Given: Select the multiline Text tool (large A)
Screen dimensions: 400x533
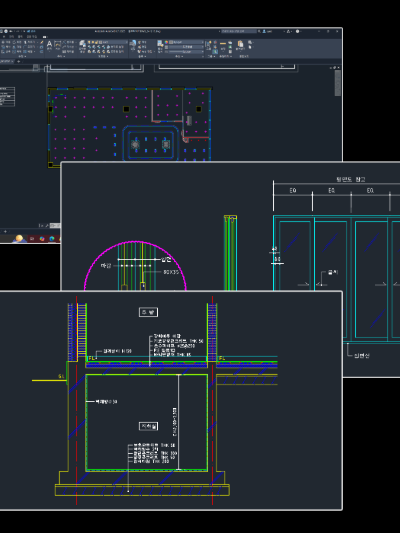Looking at the screenshot, I should pos(49,44).
